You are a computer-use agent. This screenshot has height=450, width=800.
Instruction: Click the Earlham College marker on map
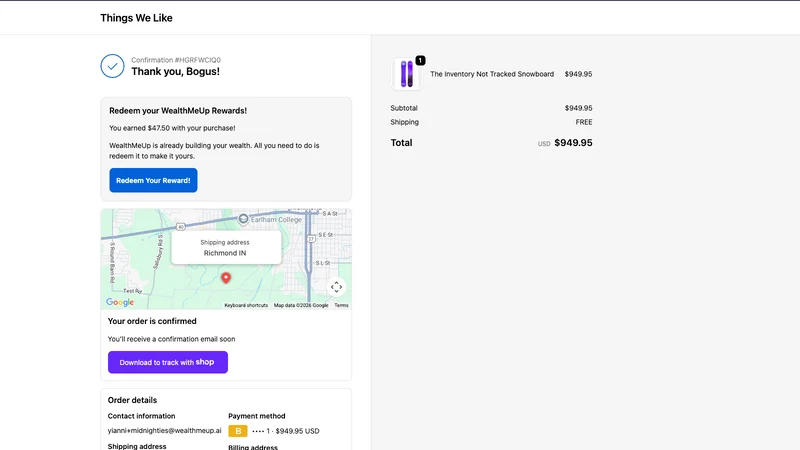click(x=243, y=219)
